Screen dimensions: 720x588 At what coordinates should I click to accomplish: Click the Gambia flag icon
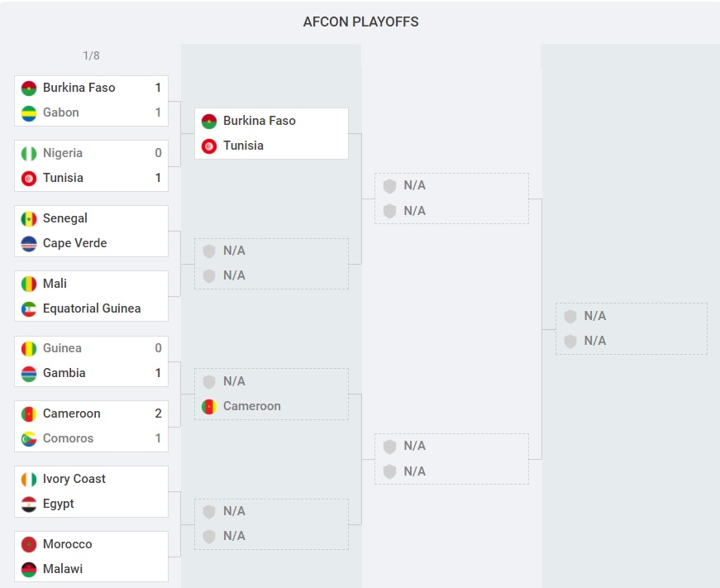29,373
